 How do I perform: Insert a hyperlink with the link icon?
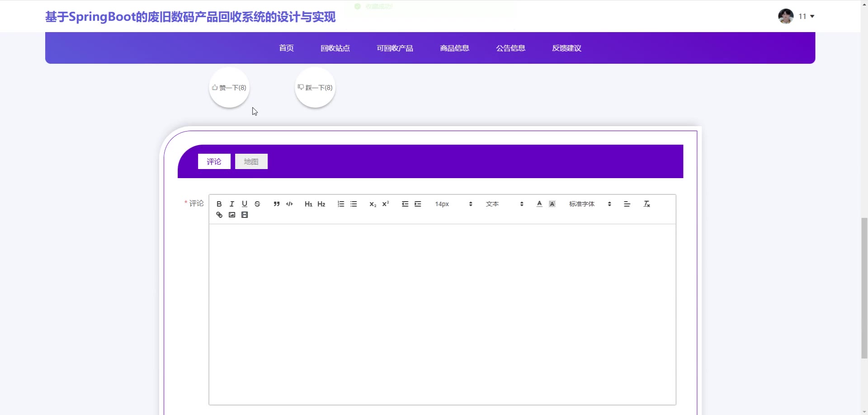click(x=219, y=215)
